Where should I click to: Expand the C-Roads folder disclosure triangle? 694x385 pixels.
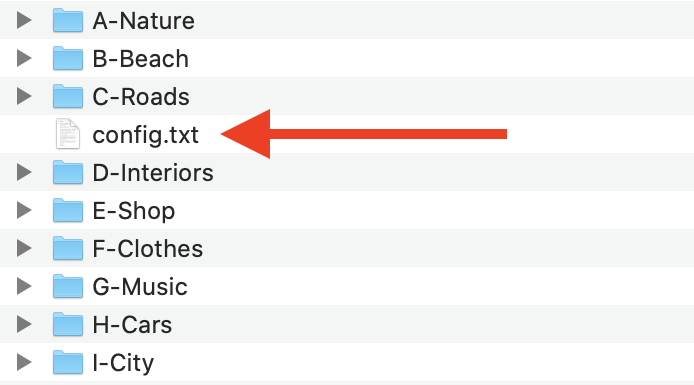24,96
